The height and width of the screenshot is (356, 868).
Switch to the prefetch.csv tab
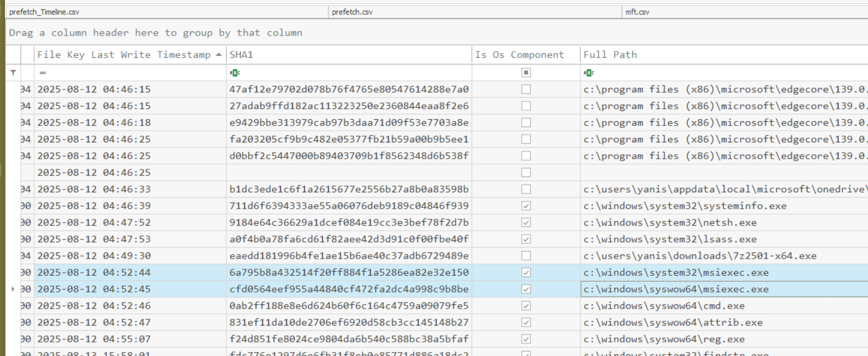475,12
